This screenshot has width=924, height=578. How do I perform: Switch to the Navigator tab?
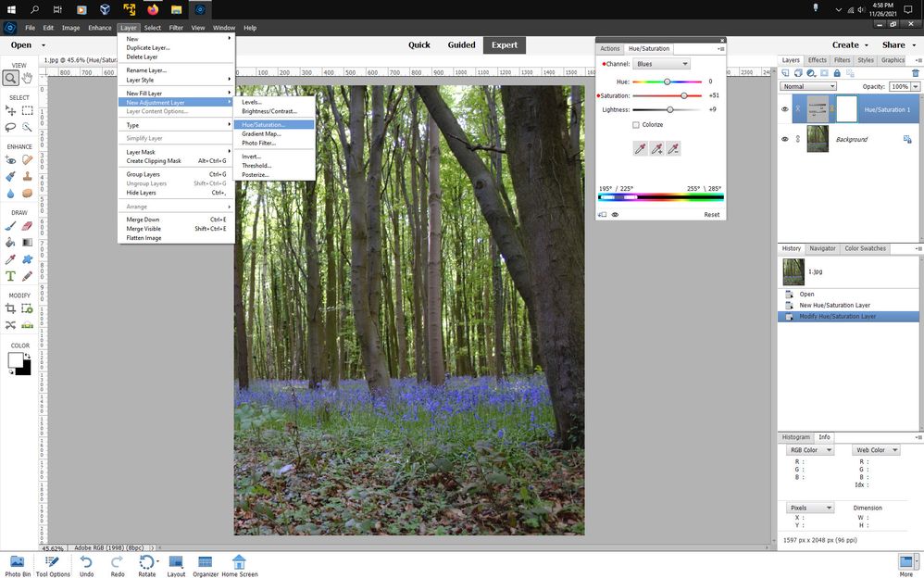tap(822, 248)
